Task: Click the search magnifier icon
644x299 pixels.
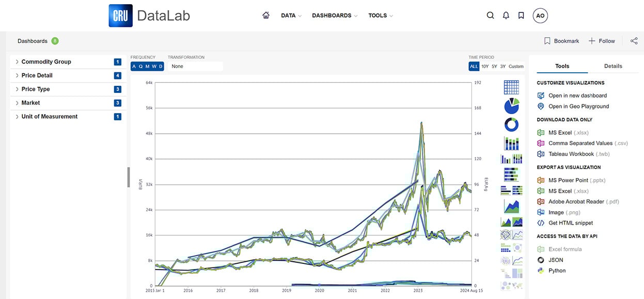Action: point(491,15)
